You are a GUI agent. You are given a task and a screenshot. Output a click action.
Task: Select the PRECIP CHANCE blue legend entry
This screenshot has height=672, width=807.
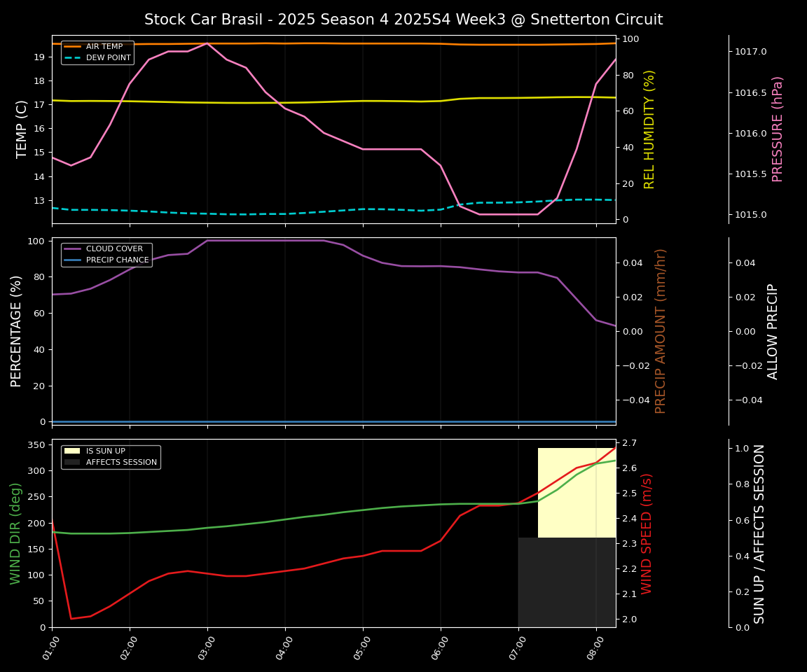pyautogui.click(x=73, y=260)
